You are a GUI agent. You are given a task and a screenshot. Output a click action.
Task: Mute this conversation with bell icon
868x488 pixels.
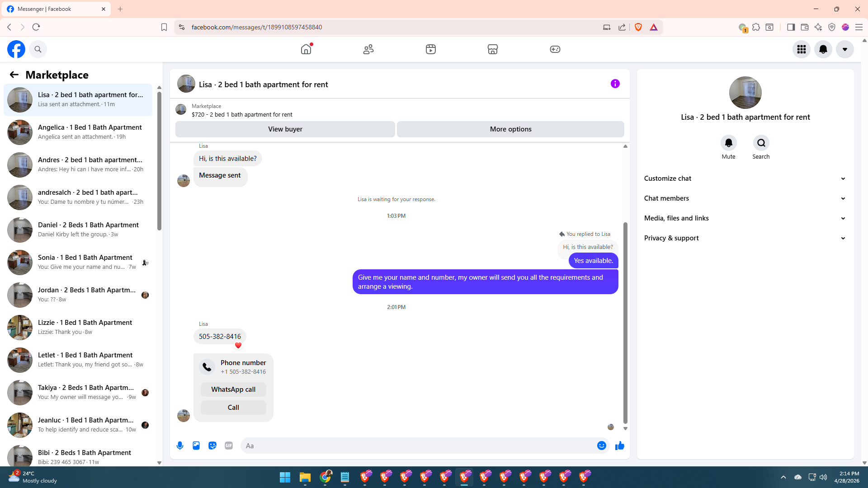pyautogui.click(x=728, y=143)
